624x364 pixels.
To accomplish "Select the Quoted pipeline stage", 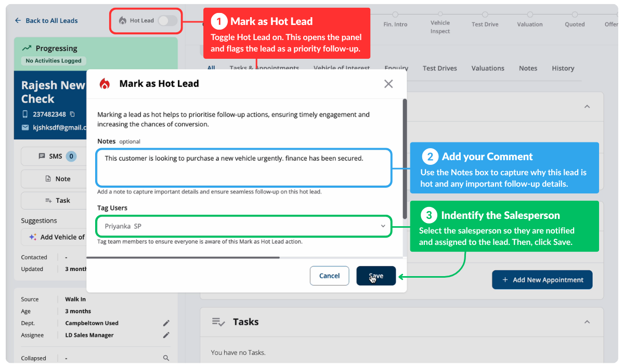I will 575,20.
